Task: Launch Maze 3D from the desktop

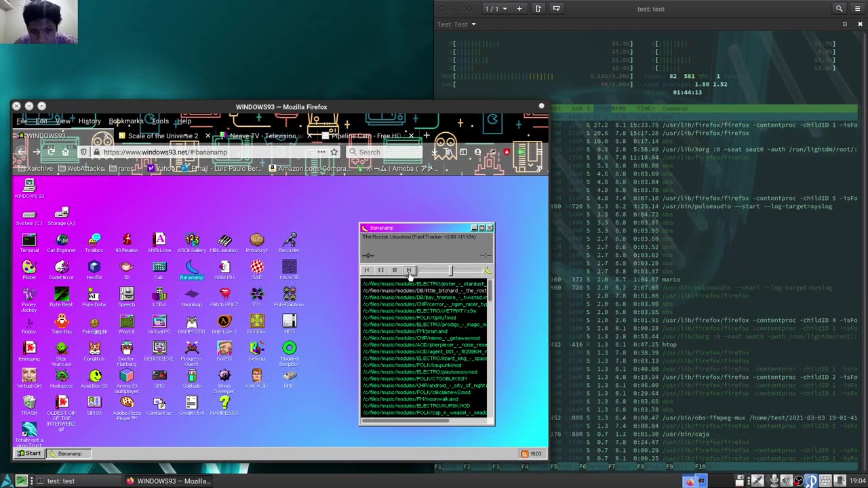Action: (290, 270)
